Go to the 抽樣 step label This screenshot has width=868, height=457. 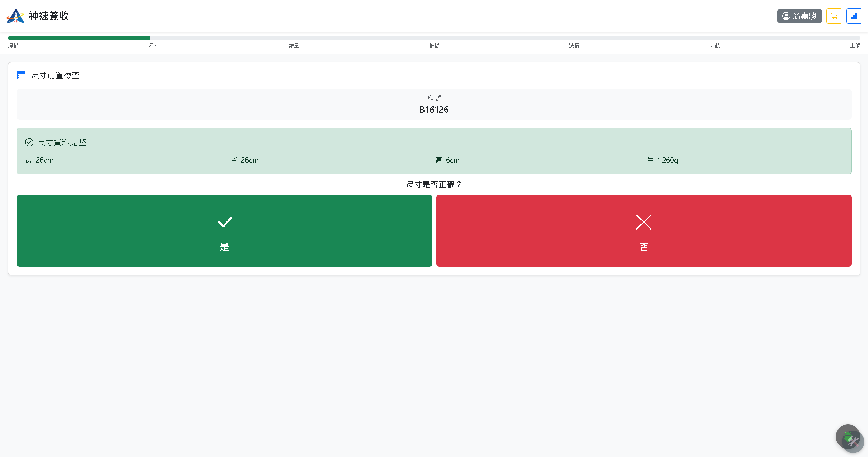click(x=434, y=45)
